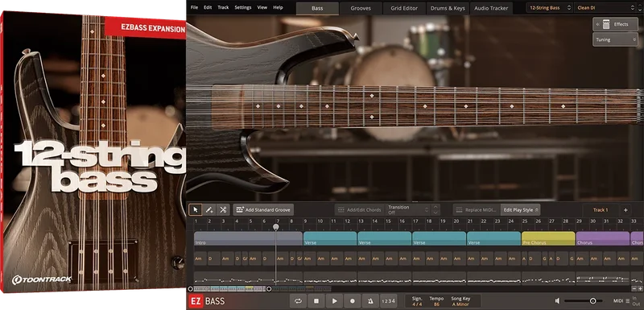Toggle loop playback
Image resolution: width=644 pixels, height=310 pixels.
(298, 301)
